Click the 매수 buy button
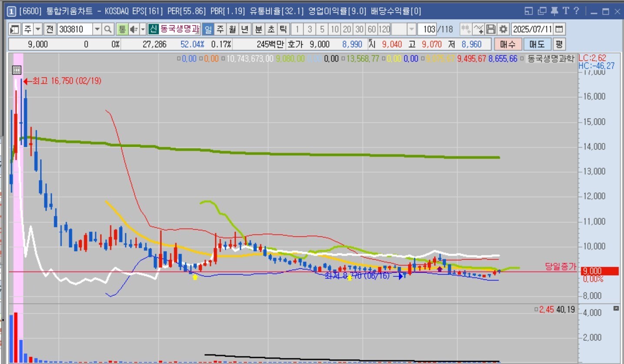This screenshot has height=364, width=624. (507, 44)
